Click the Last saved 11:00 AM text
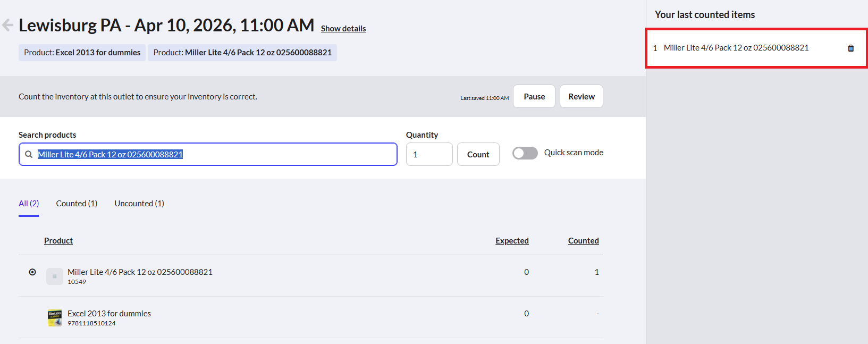The width and height of the screenshot is (868, 344). 484,98
